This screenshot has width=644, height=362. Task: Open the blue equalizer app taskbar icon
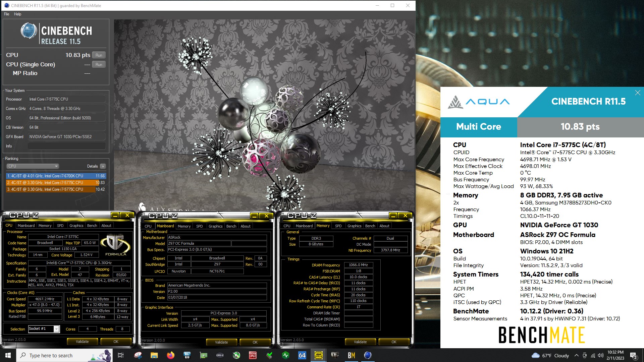[x=187, y=355]
